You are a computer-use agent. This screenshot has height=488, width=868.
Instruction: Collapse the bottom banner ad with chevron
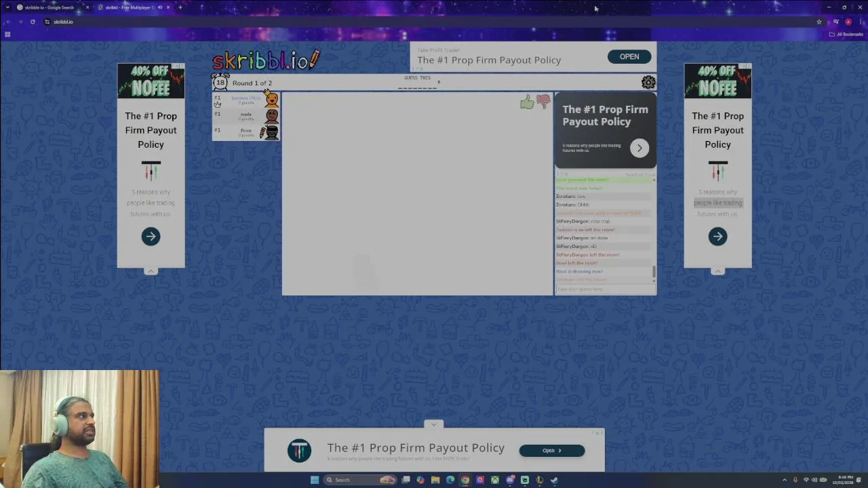434,424
